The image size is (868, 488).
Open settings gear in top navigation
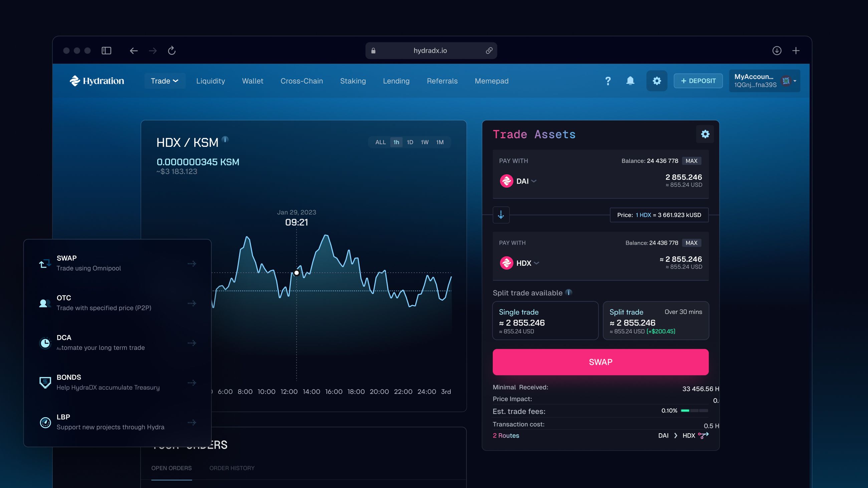point(656,81)
